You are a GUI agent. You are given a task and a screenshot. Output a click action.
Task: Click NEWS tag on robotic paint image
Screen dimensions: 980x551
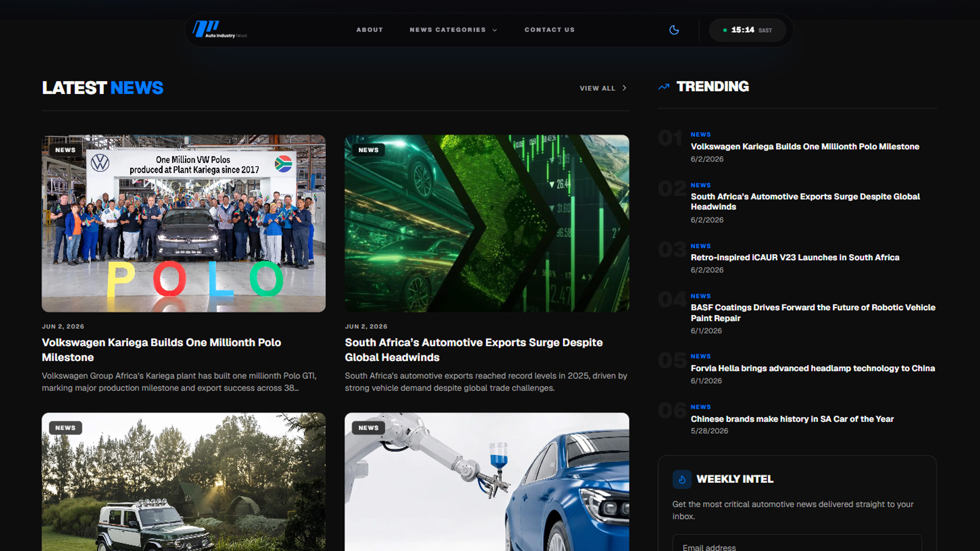pyautogui.click(x=369, y=428)
